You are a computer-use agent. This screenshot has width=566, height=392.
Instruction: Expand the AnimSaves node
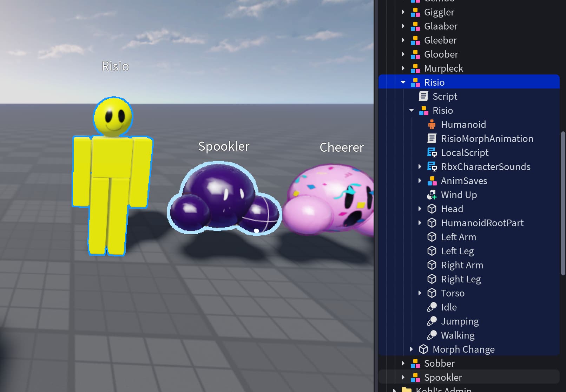click(x=420, y=181)
